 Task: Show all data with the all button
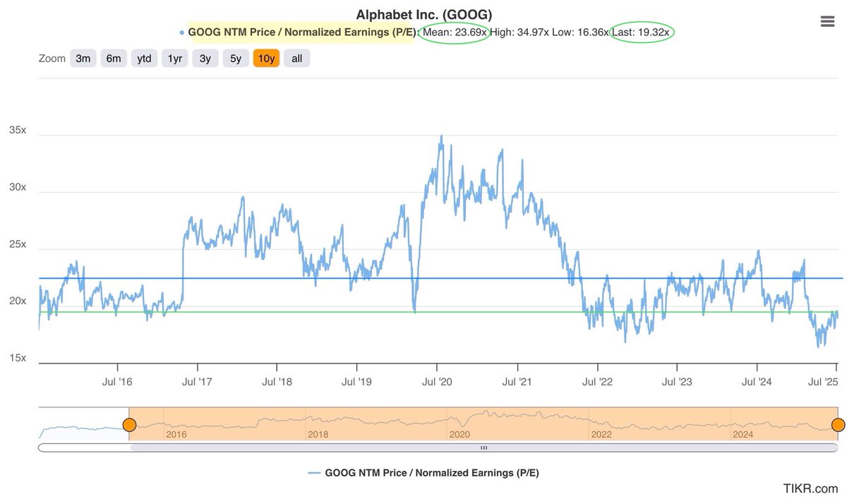click(296, 59)
